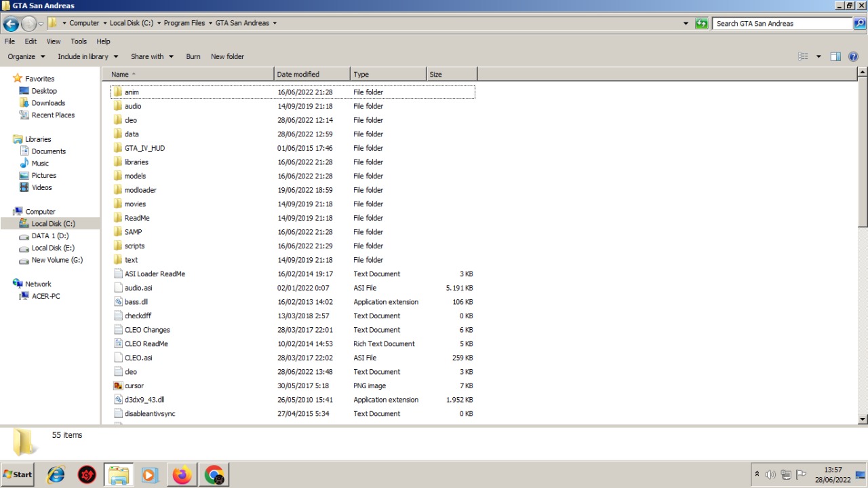Select Recent Places in the sidebar

click(x=53, y=115)
